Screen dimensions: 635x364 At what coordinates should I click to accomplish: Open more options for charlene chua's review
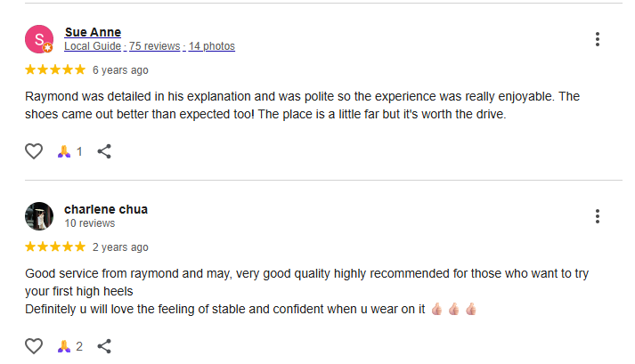(598, 216)
